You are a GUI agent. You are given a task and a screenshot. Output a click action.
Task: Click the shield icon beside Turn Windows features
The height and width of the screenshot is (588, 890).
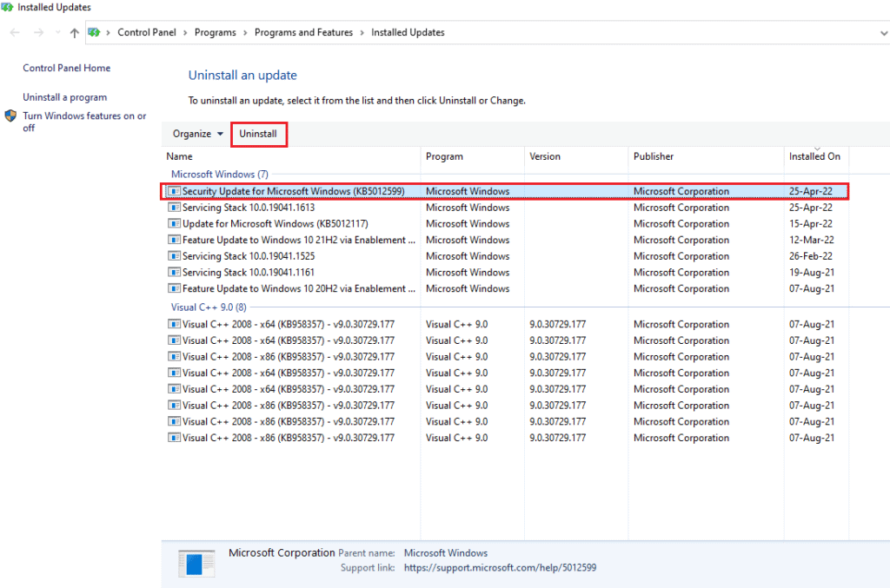[x=10, y=115]
